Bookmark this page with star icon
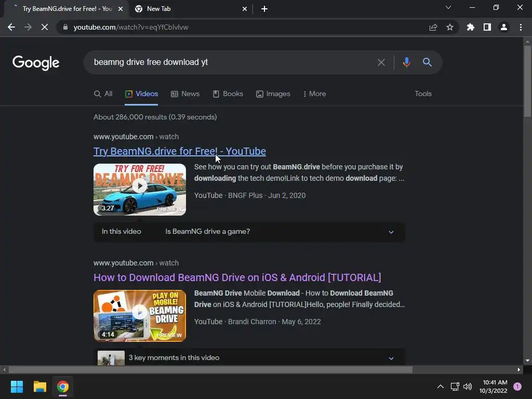The height and width of the screenshot is (399, 532). (x=450, y=27)
